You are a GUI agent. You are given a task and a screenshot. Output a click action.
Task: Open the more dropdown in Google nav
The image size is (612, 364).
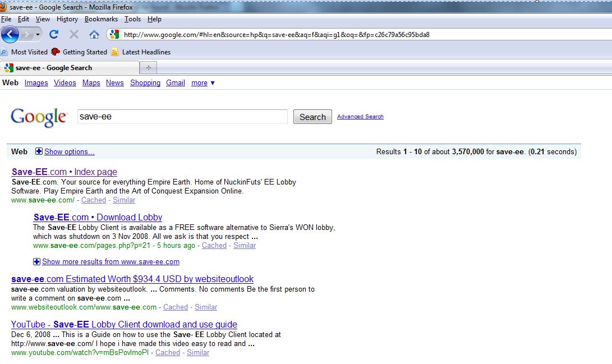pyautogui.click(x=203, y=83)
